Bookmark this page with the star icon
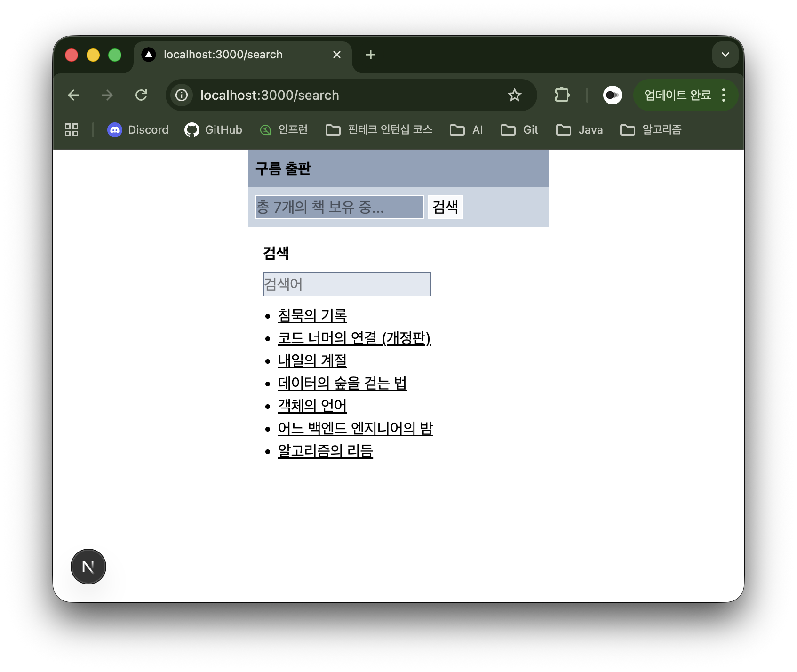Screen dimensions: 797x672 [515, 95]
